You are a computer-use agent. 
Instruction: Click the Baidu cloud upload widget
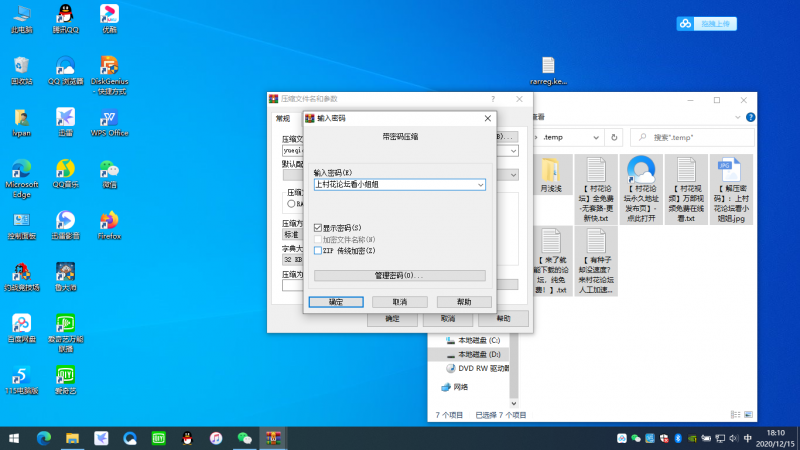pyautogui.click(x=707, y=23)
